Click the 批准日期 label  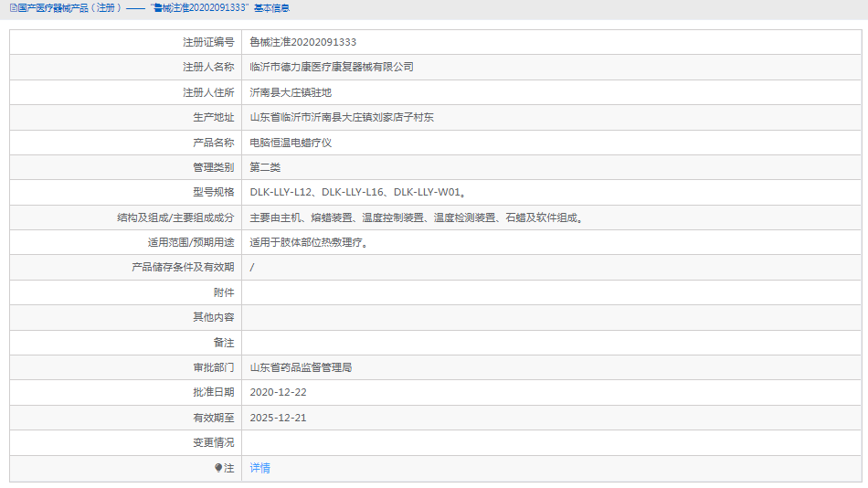pos(214,392)
